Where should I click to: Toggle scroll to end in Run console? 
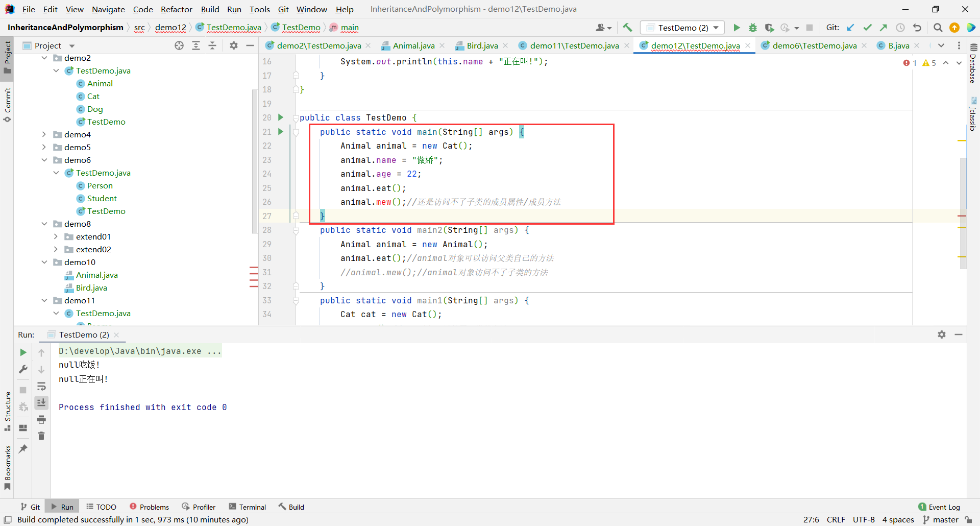click(x=41, y=403)
